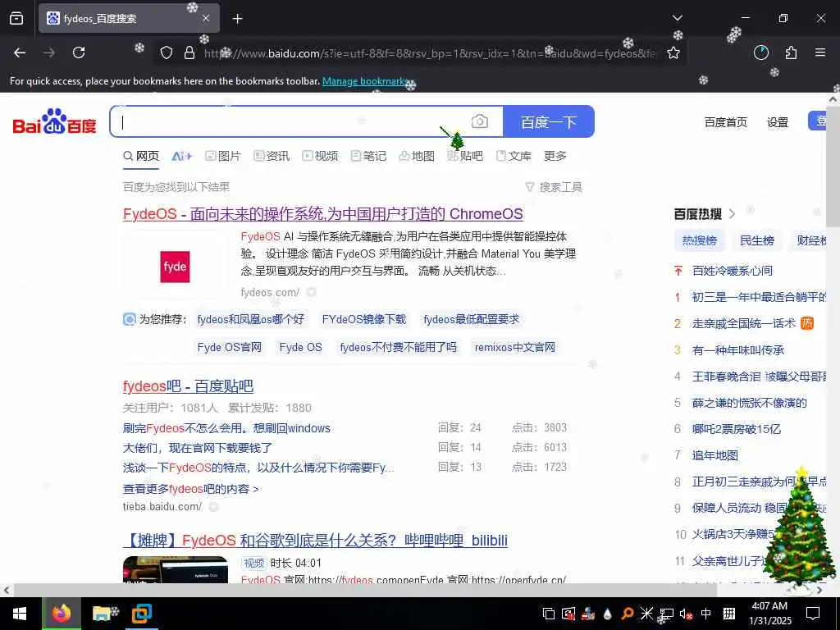Open 设置 menu
Viewport: 840px width, 630px height.
point(778,122)
